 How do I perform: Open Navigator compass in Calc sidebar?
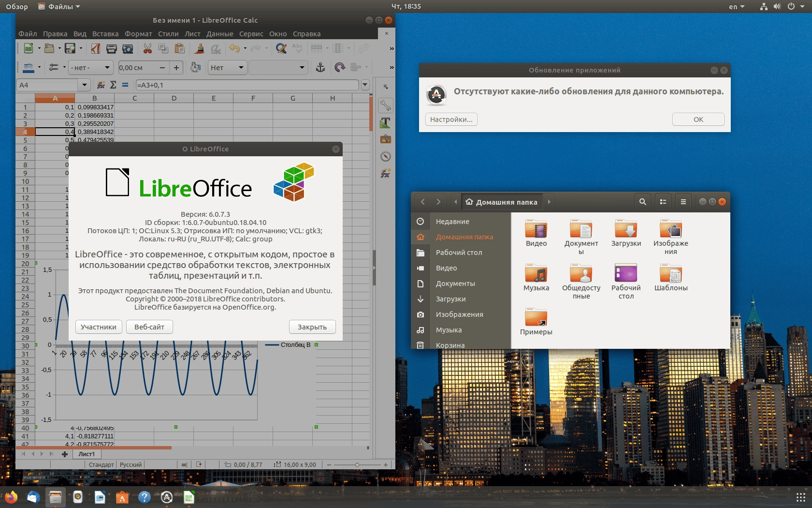pos(385,156)
